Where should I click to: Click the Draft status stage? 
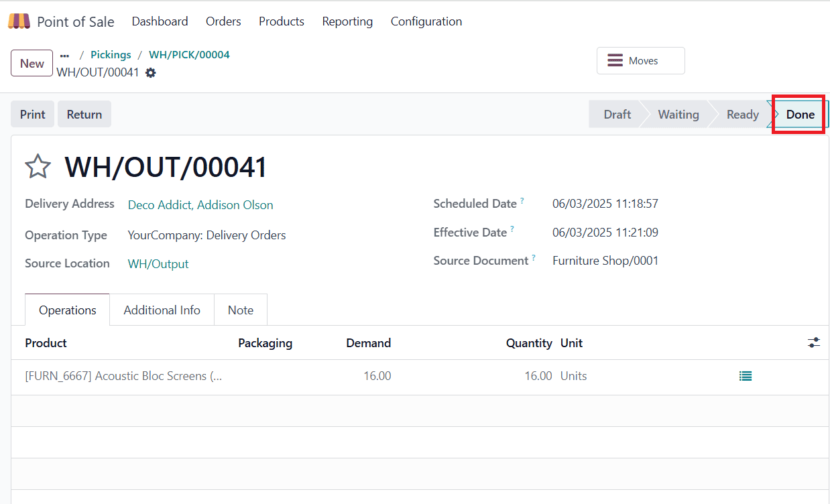(x=617, y=114)
